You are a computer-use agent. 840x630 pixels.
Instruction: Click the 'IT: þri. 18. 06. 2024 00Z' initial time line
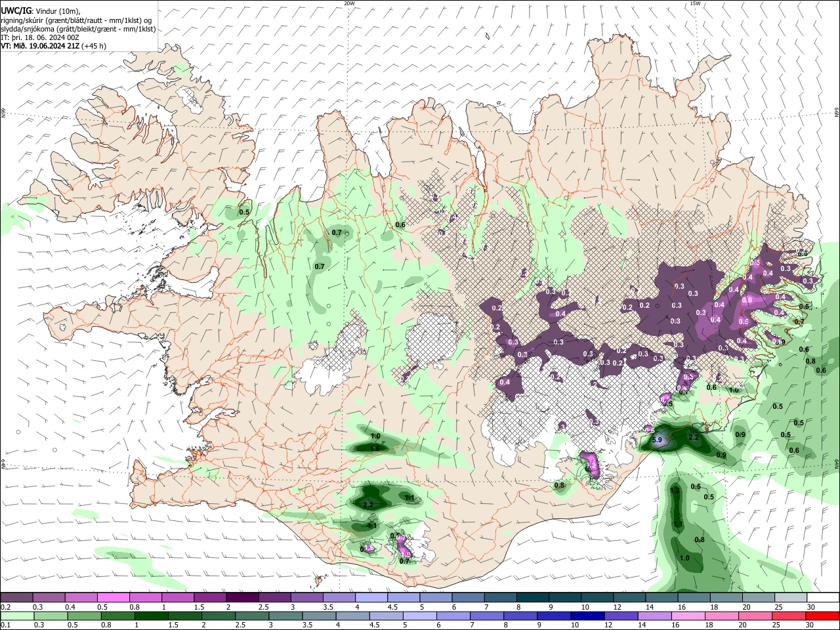pyautogui.click(x=40, y=37)
